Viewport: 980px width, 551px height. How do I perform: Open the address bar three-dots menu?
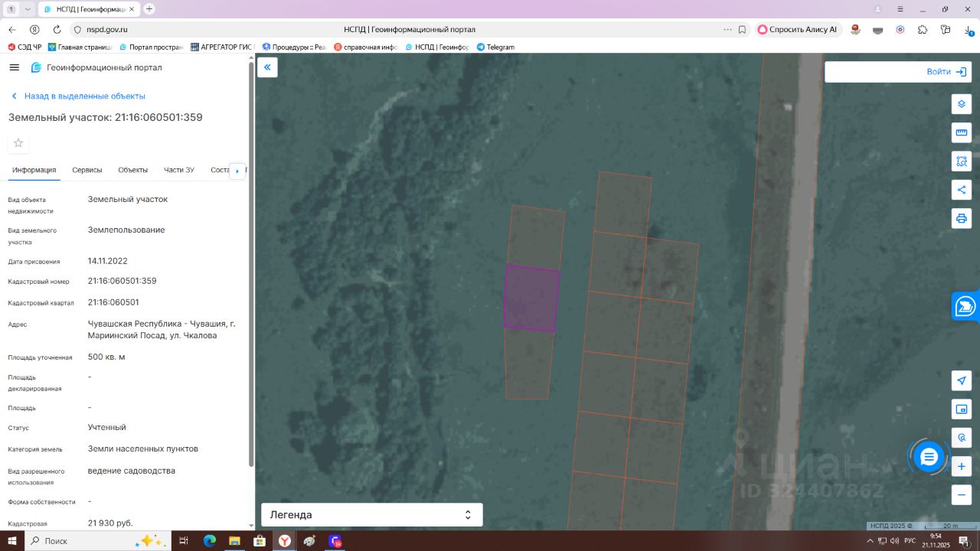727,30
